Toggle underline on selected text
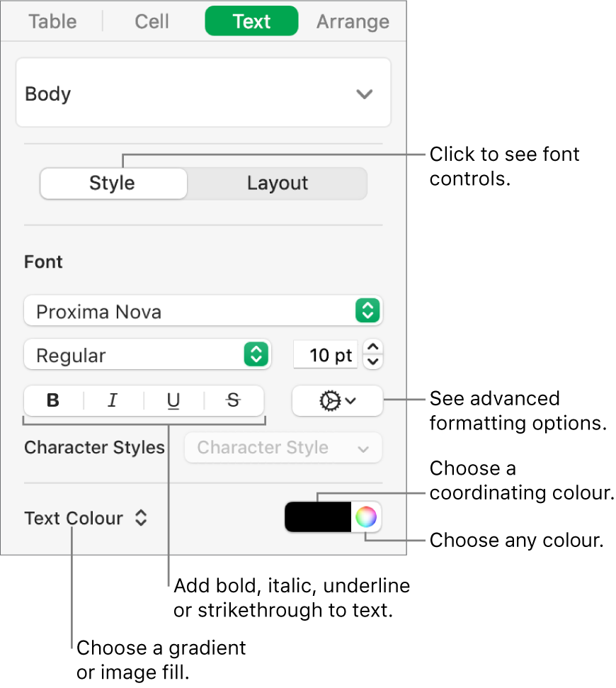The width and height of the screenshot is (616, 688). (173, 401)
